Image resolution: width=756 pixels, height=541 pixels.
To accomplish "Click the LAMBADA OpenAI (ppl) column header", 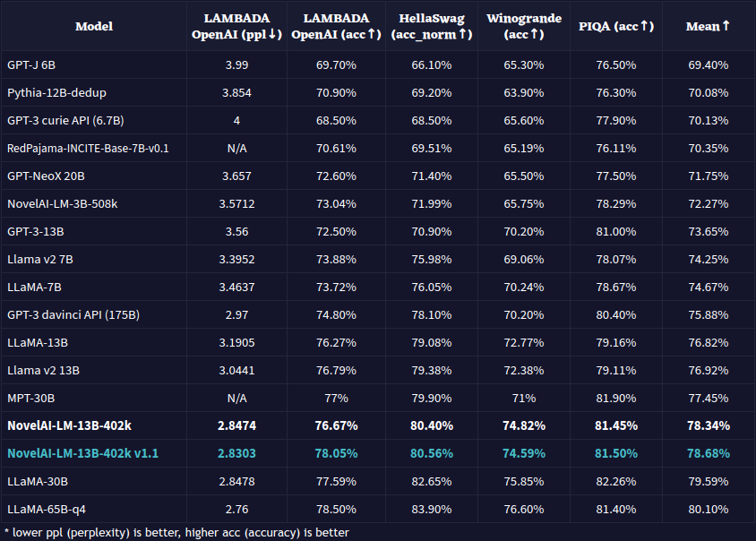I will coord(236,26).
